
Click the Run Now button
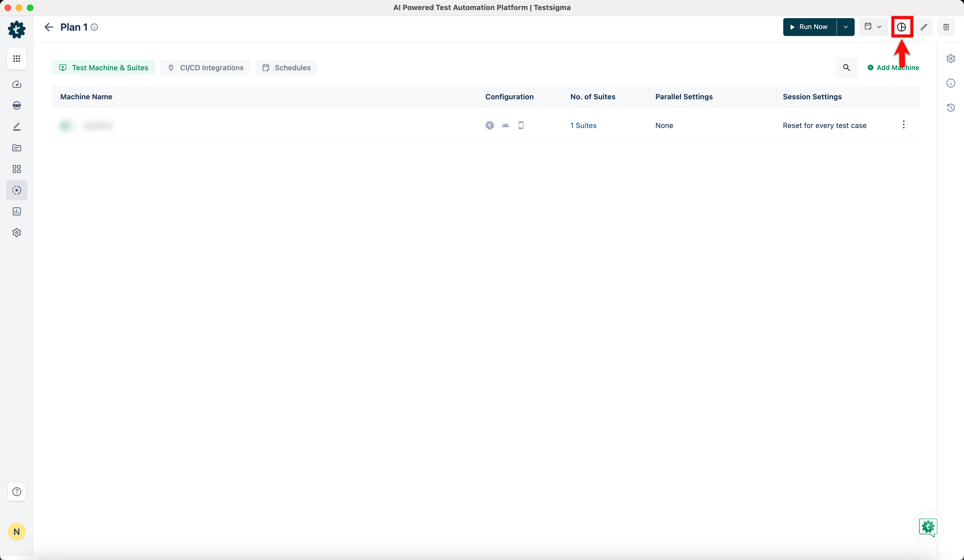click(809, 27)
